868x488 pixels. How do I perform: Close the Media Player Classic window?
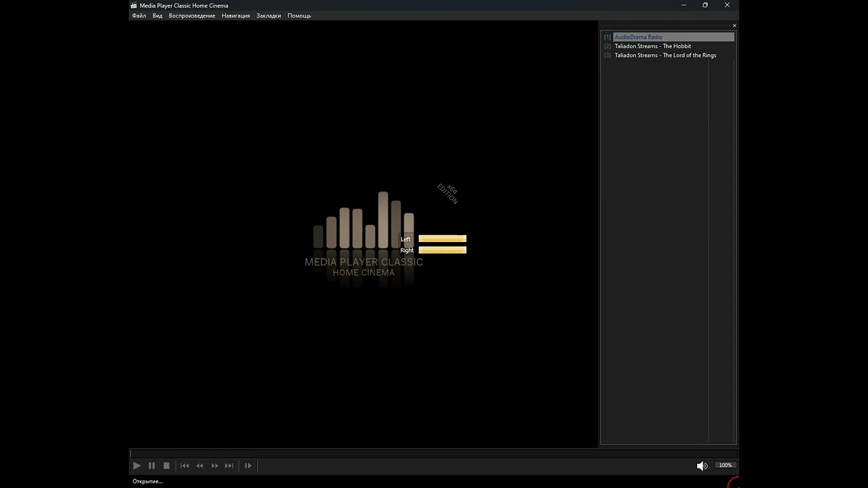point(728,5)
